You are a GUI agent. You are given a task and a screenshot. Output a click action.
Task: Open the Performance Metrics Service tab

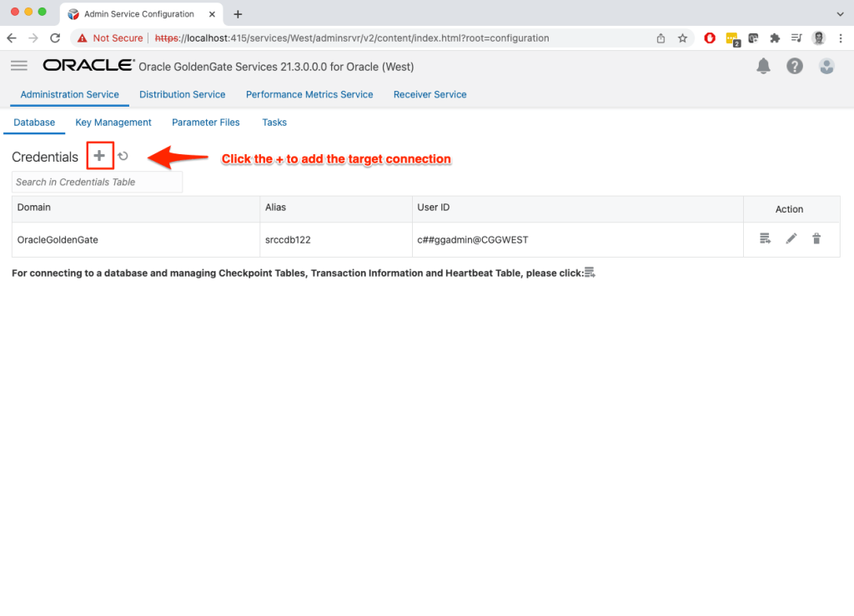point(309,94)
